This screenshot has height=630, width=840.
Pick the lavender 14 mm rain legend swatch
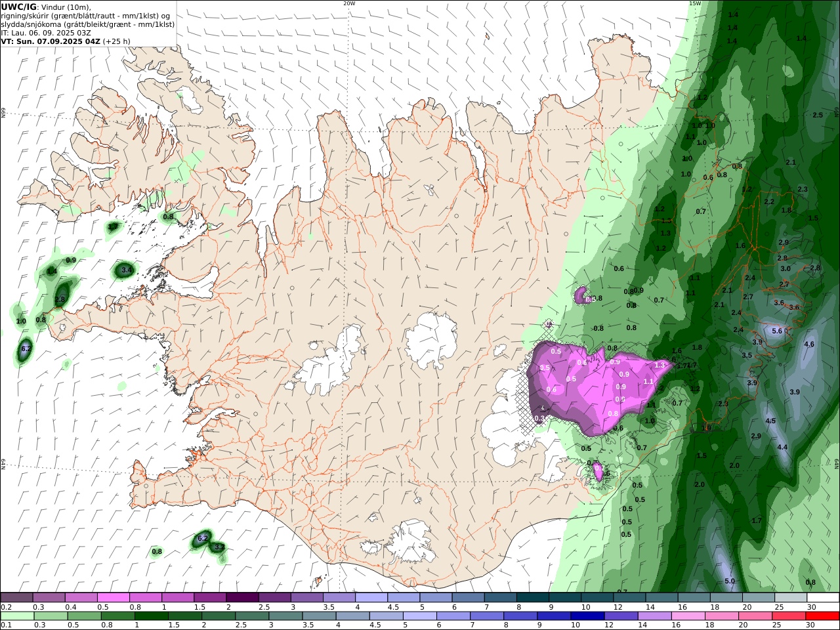[x=654, y=616]
